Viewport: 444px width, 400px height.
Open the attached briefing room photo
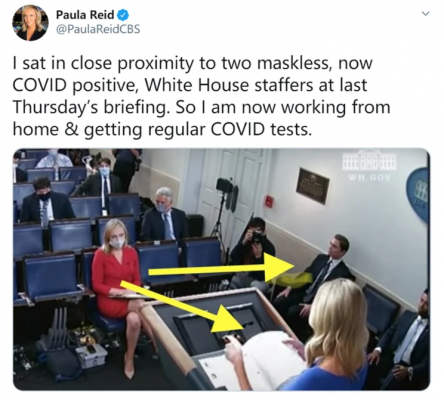[221, 269]
